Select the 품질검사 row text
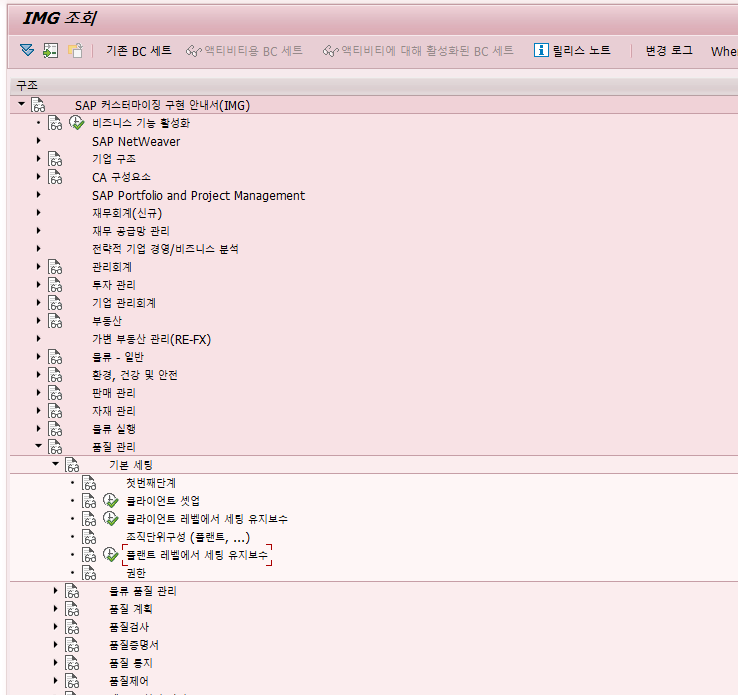 (129, 627)
